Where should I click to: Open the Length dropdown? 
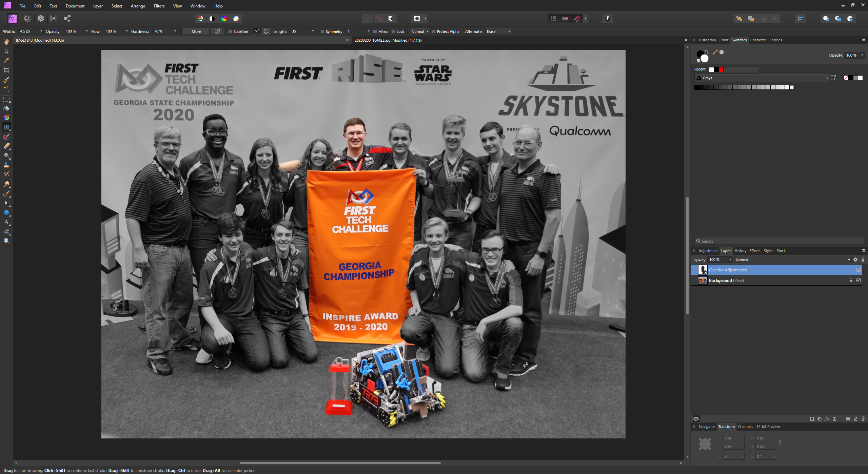pyautogui.click(x=313, y=31)
